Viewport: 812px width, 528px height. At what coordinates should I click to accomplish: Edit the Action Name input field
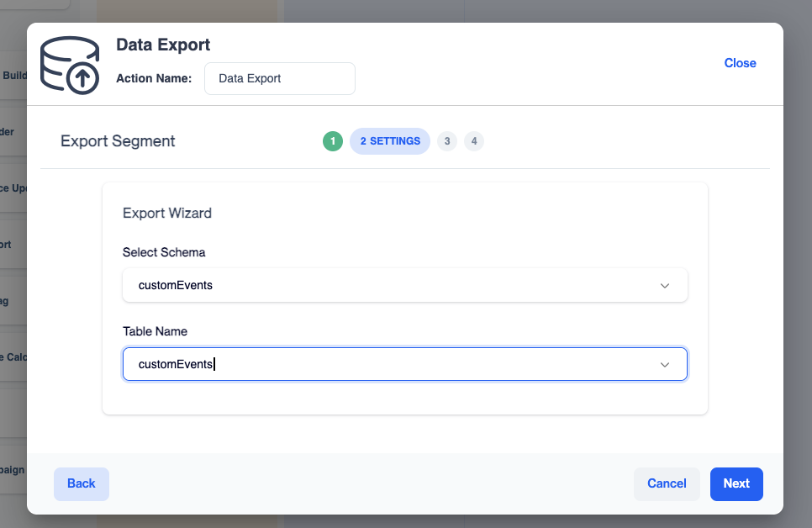pos(280,79)
